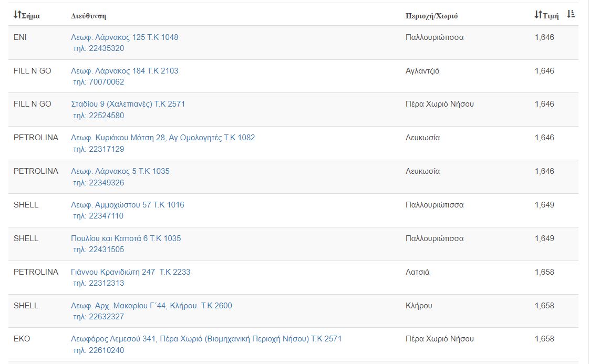Select the Περιοχή/Χωριό column header

(431, 16)
